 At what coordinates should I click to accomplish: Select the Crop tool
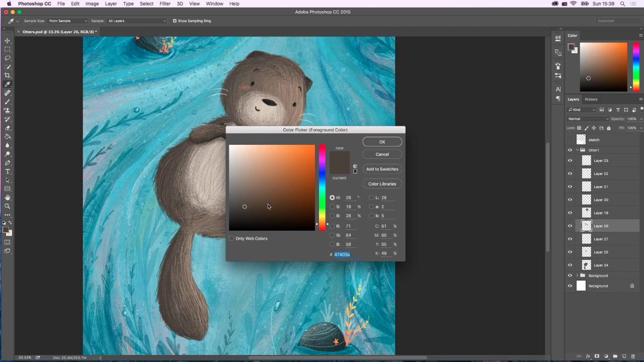pos(8,75)
